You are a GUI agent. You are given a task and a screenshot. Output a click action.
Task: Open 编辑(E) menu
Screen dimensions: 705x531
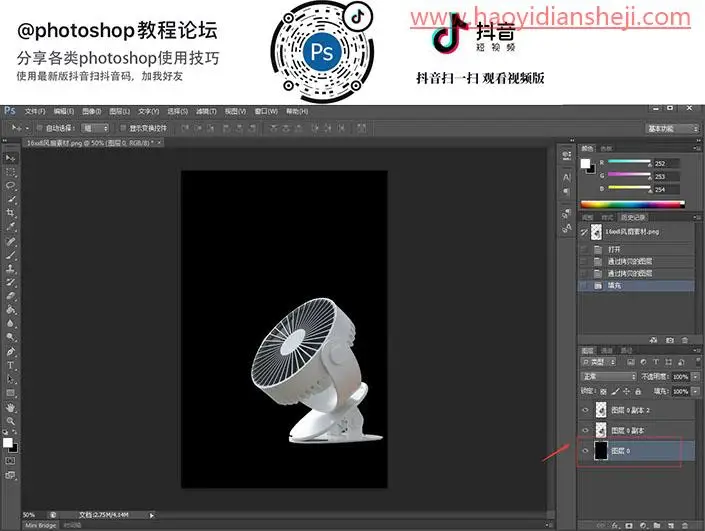[63, 111]
